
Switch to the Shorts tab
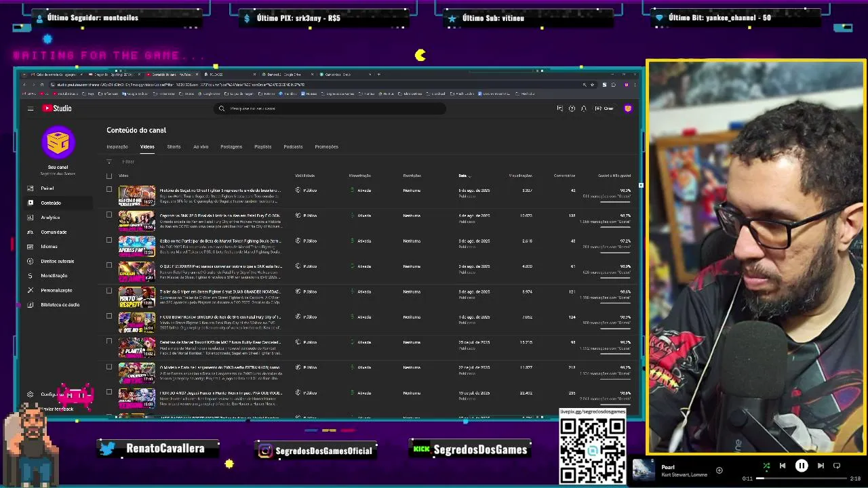(174, 146)
